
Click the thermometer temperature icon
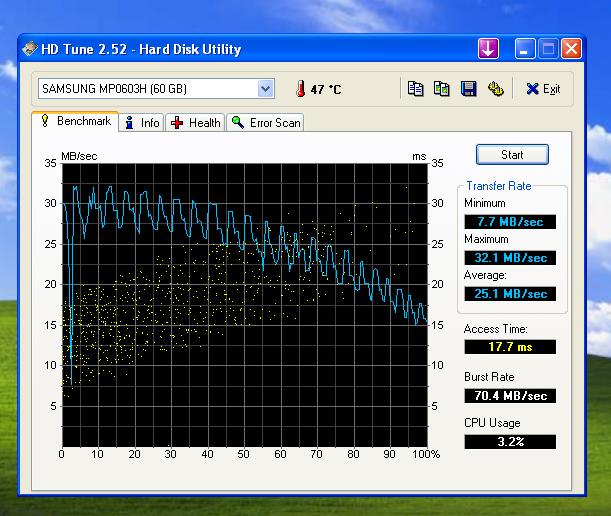point(300,89)
